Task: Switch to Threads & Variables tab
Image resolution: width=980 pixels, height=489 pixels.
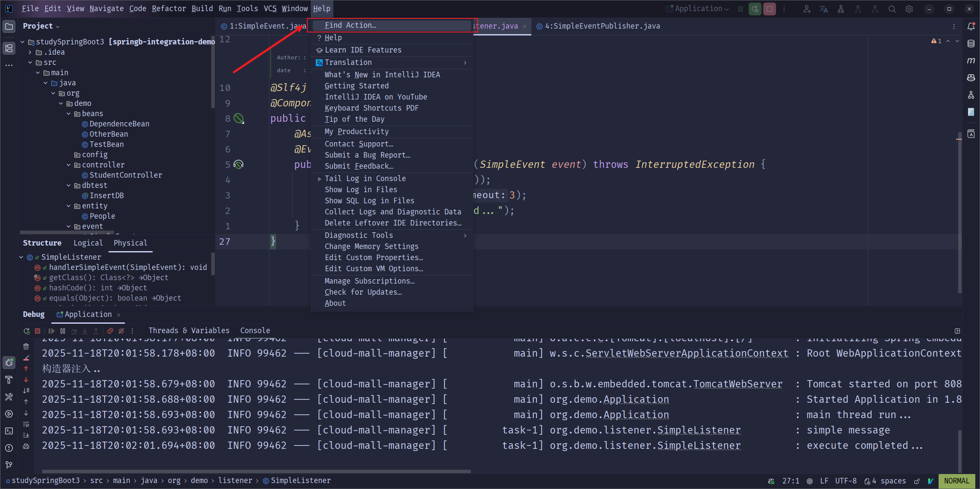Action: [189, 331]
